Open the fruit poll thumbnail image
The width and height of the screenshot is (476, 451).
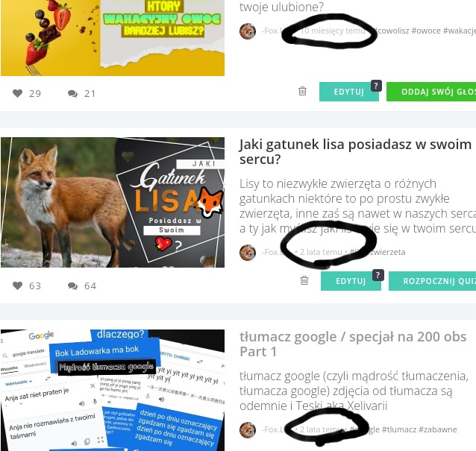click(x=113, y=37)
